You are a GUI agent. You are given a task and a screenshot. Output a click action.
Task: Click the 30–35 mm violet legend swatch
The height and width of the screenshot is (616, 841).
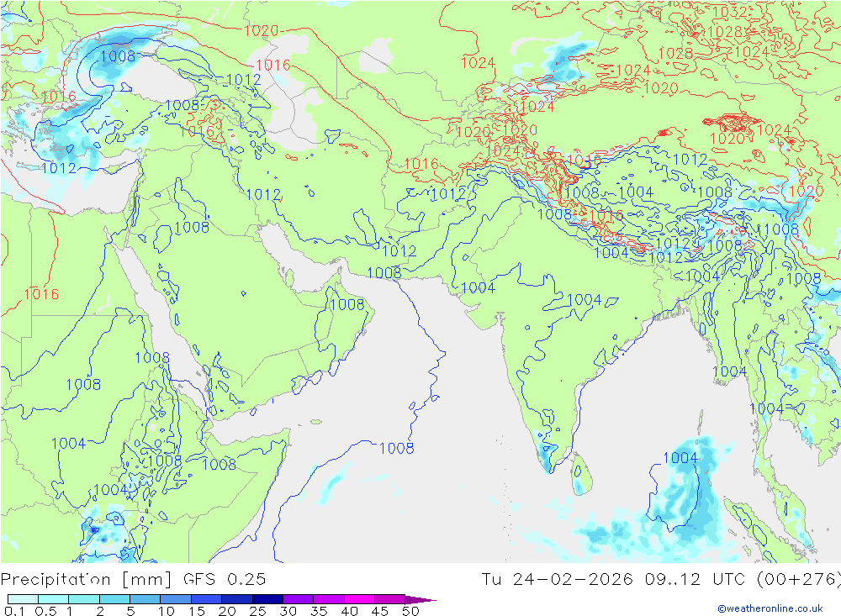[x=299, y=599]
